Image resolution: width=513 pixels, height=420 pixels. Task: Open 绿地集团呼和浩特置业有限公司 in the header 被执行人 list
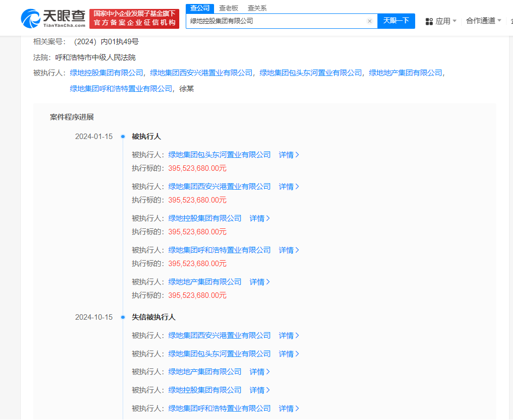[x=121, y=89]
